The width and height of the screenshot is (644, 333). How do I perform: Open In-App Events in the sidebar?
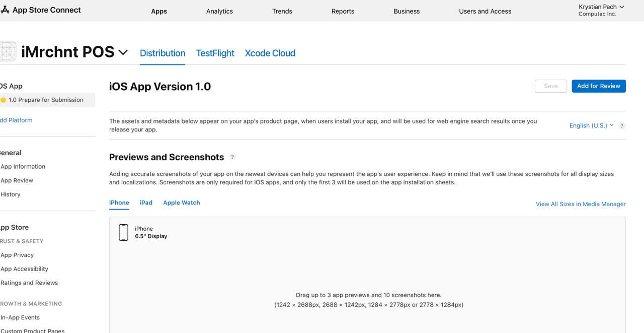20,317
